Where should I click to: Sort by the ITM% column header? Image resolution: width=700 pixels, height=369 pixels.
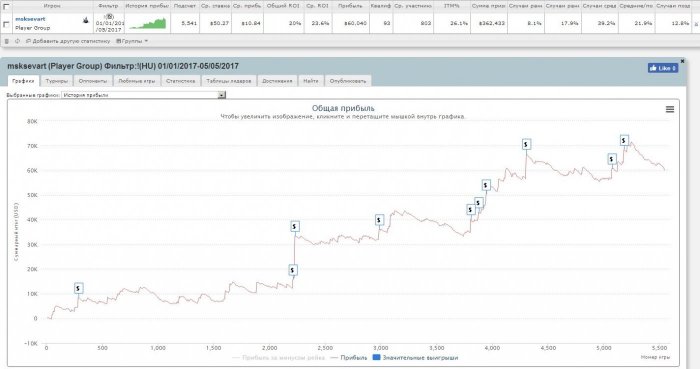[452, 6]
